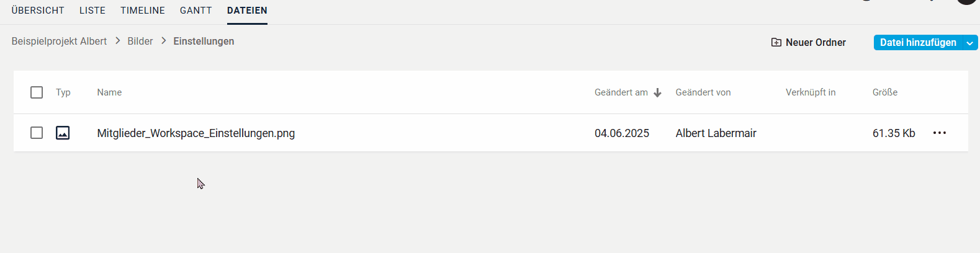Switch to the ÜBERSICHT tab
Viewport: 980px width, 253px height.
[x=38, y=11]
